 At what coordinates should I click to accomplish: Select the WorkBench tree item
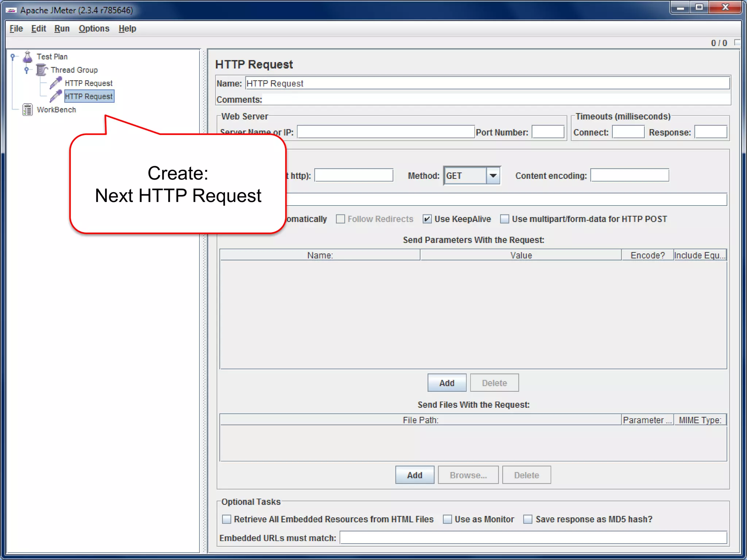point(57,109)
